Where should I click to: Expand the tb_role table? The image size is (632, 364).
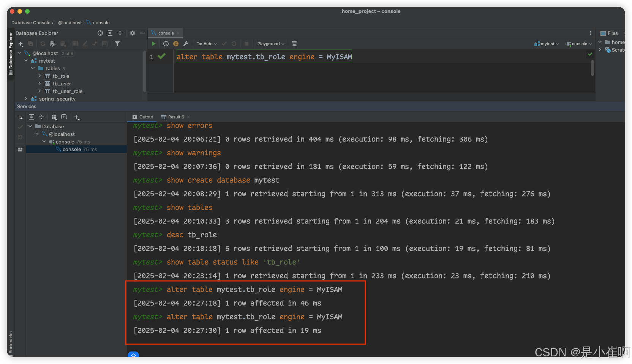39,76
